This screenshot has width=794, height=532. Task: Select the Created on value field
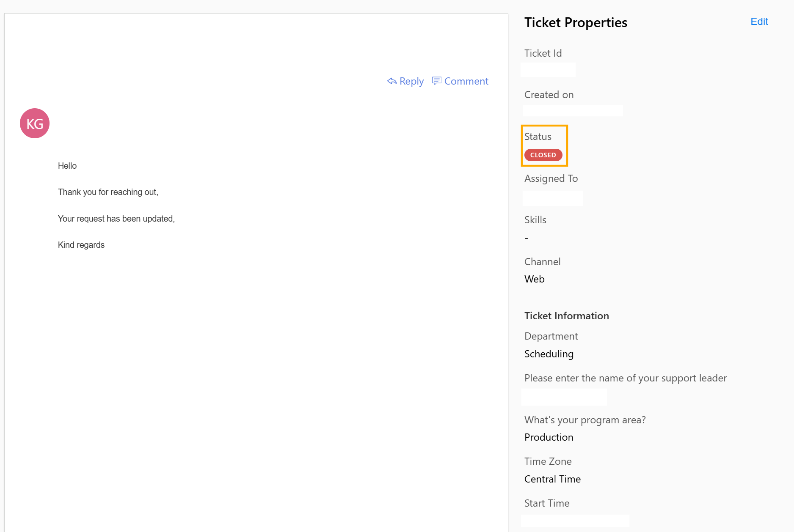573,111
